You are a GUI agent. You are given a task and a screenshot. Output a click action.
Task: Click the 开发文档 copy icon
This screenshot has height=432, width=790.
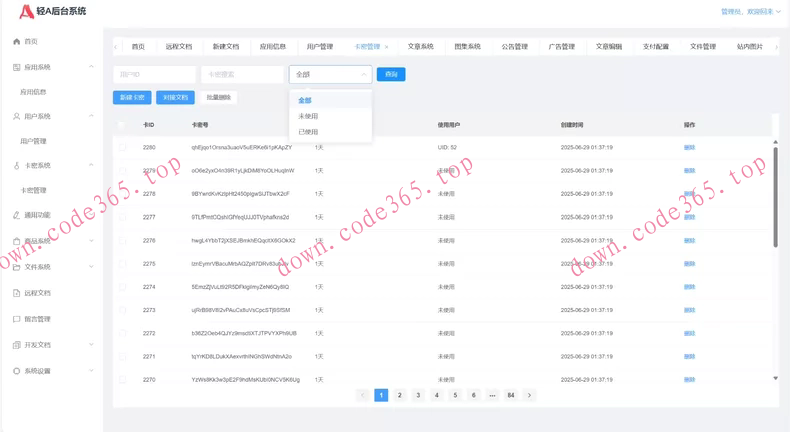[x=17, y=345]
